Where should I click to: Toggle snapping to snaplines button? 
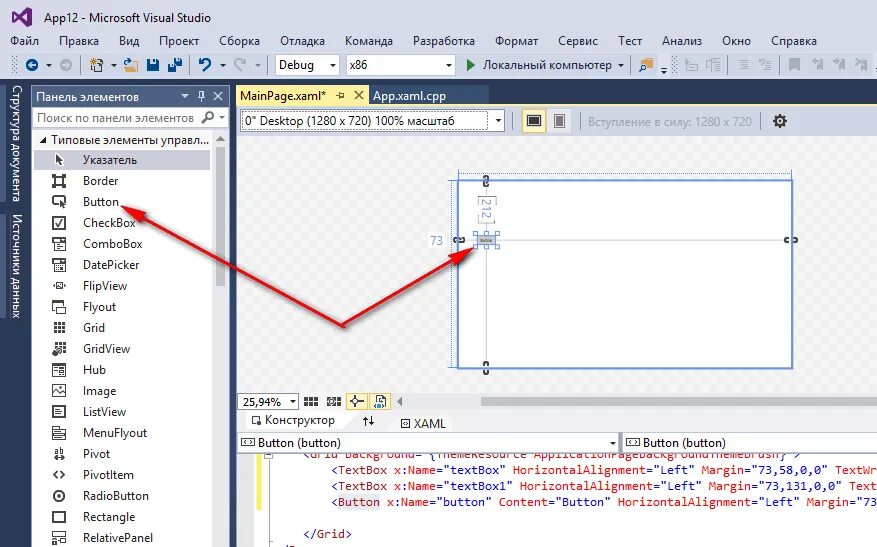[356, 402]
